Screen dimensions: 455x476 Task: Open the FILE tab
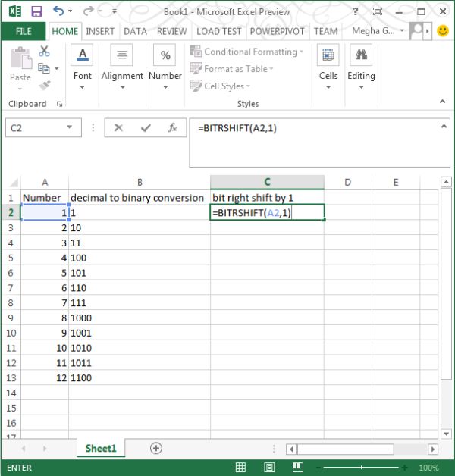(24, 31)
